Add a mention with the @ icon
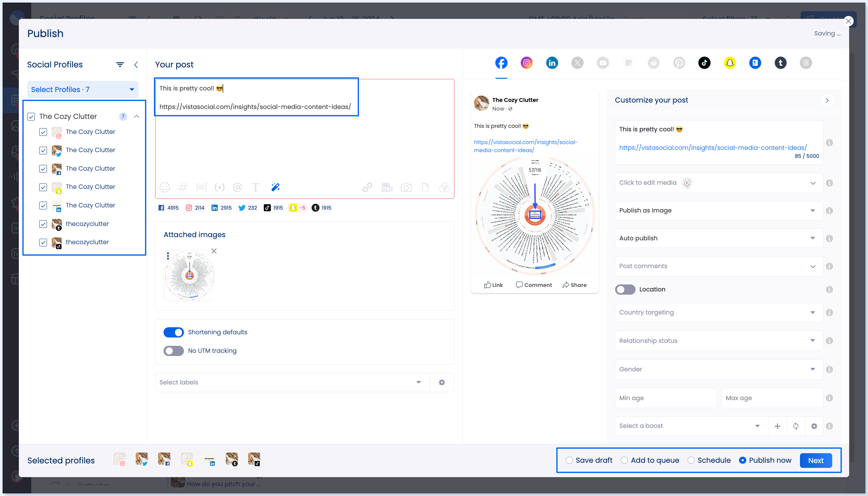Screen dimensions: 868x496 [x=238, y=187]
